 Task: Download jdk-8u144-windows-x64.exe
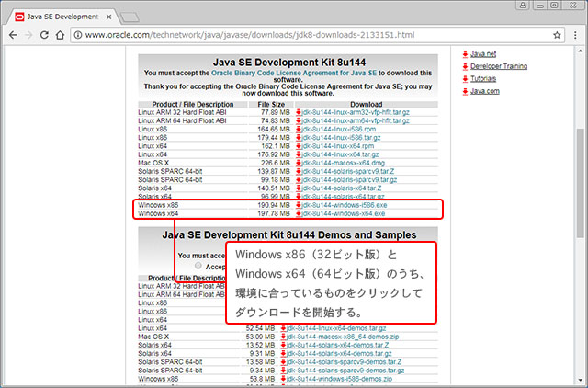(344, 213)
